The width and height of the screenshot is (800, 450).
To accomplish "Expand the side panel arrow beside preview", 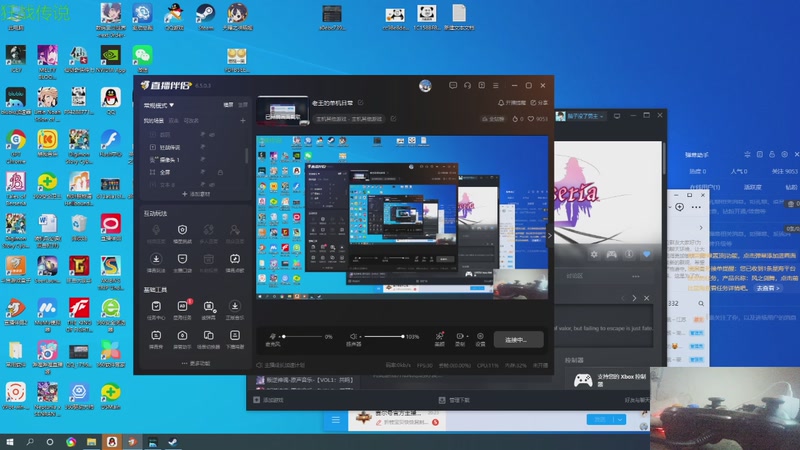I will click(549, 235).
